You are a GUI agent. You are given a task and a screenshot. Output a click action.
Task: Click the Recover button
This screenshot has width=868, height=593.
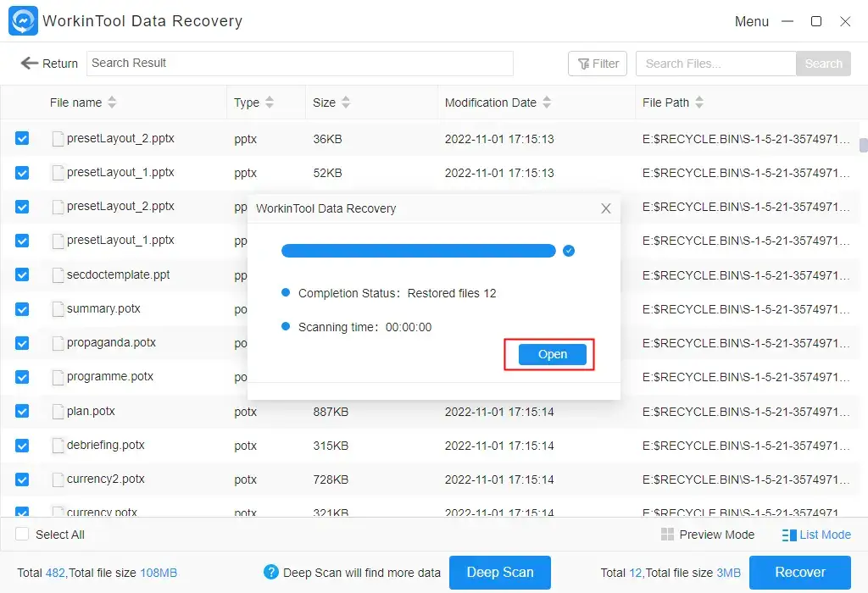pyautogui.click(x=800, y=573)
